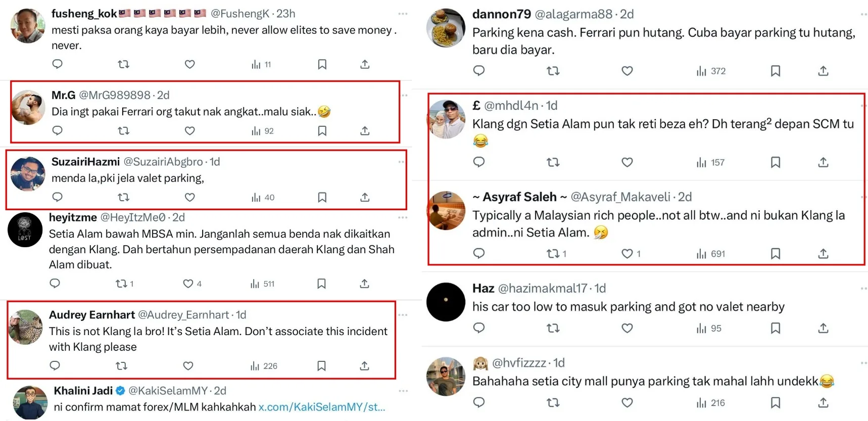Open Audrey Earnhart's profile picture
868x421 pixels.
(26, 328)
